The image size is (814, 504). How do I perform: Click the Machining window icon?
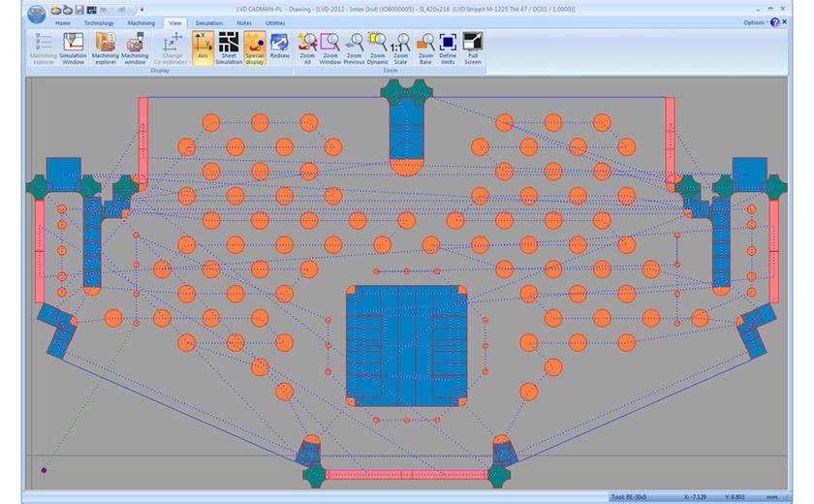click(x=136, y=48)
